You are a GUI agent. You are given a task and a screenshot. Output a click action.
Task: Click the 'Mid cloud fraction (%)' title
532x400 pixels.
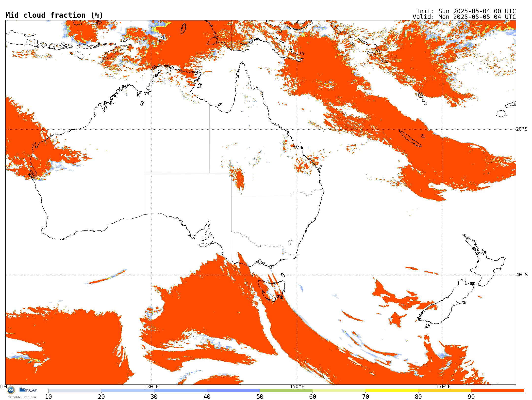tap(54, 15)
